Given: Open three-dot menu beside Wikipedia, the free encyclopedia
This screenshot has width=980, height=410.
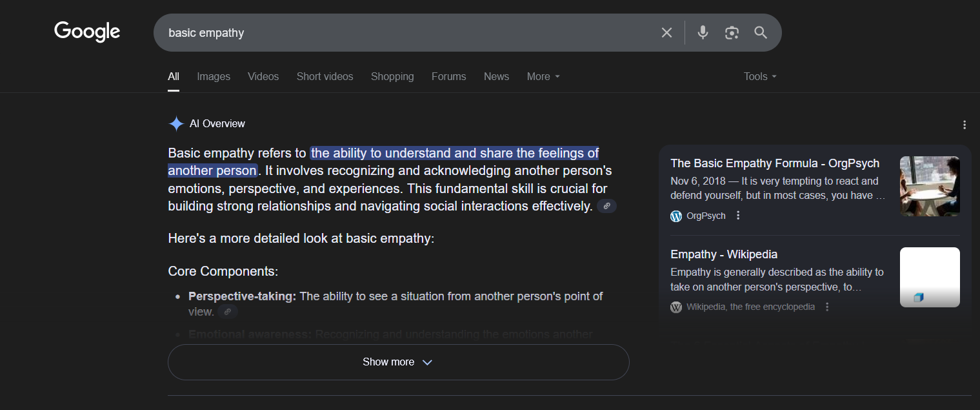Looking at the screenshot, I should click(827, 307).
